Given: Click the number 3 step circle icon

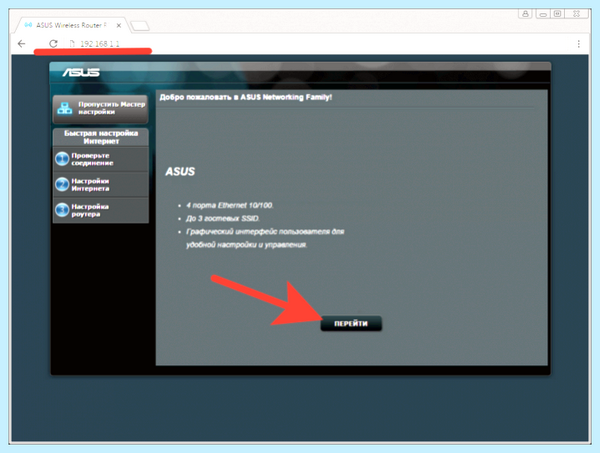Looking at the screenshot, I should click(x=62, y=210).
